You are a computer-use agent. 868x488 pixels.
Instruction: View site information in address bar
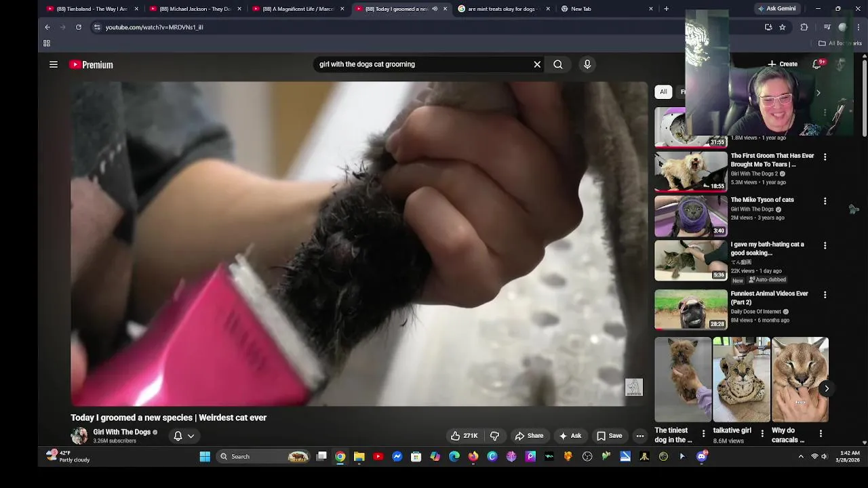point(97,27)
